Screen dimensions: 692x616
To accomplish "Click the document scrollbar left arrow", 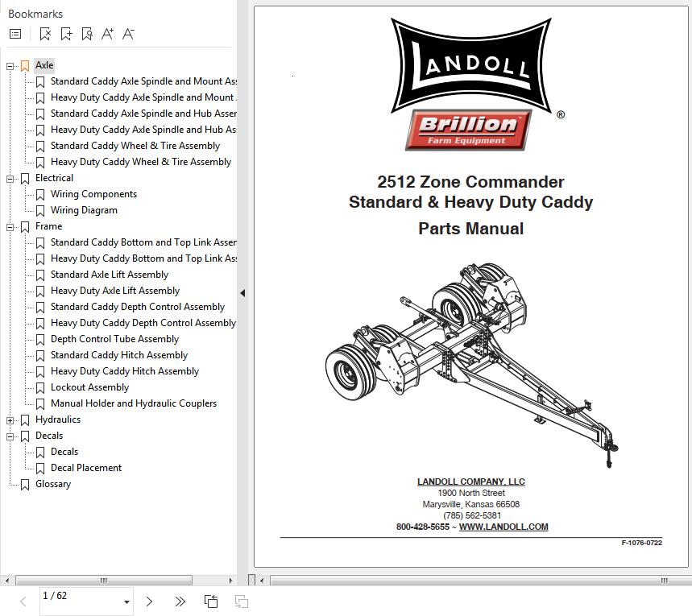I will (x=262, y=581).
